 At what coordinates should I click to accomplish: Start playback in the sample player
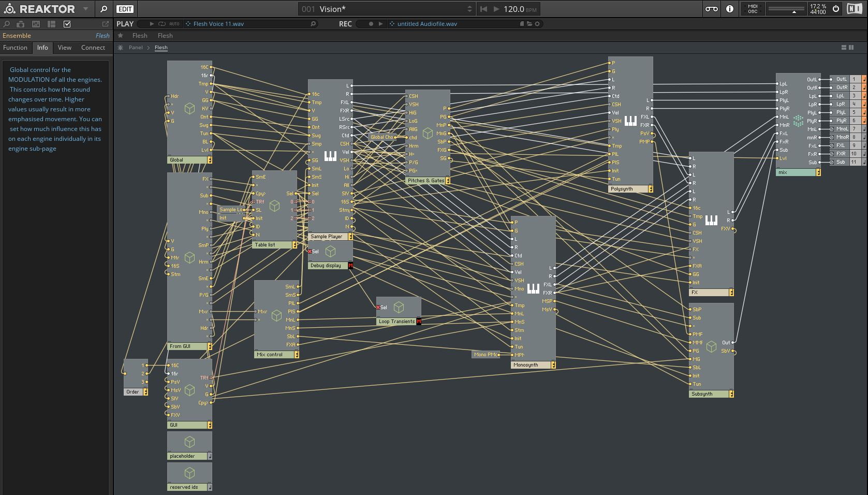coord(152,24)
